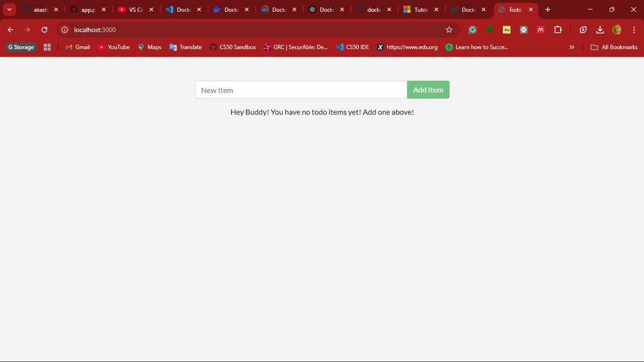Open the Translate bookmark

[186, 47]
